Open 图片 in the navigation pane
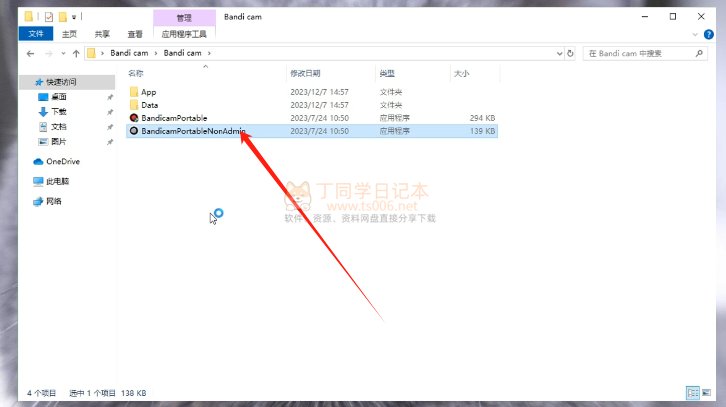Screen dimensions: 726x407 [58, 141]
